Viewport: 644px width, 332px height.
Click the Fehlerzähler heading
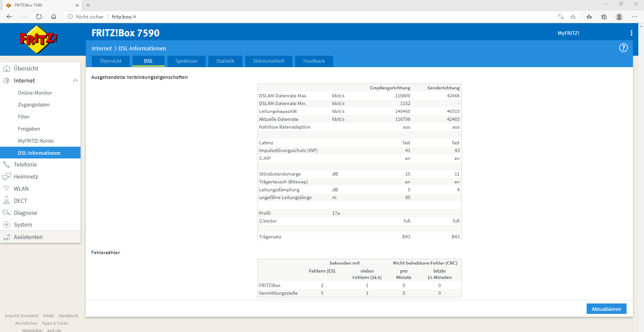pyautogui.click(x=105, y=252)
